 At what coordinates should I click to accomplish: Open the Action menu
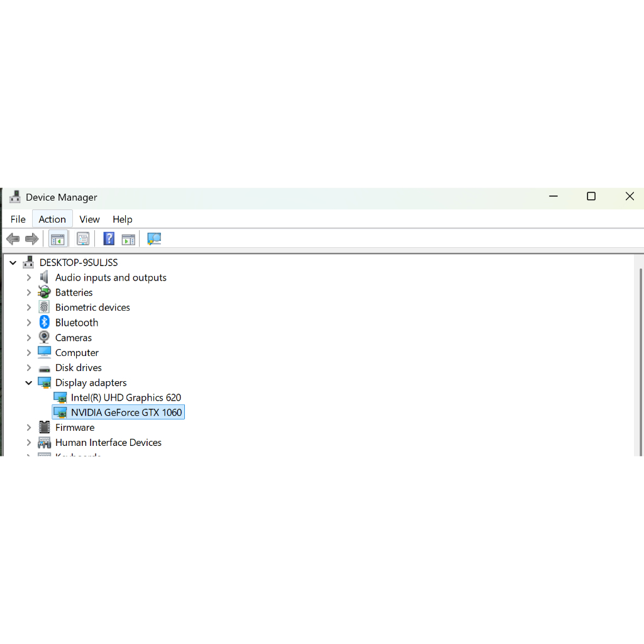pyautogui.click(x=52, y=219)
